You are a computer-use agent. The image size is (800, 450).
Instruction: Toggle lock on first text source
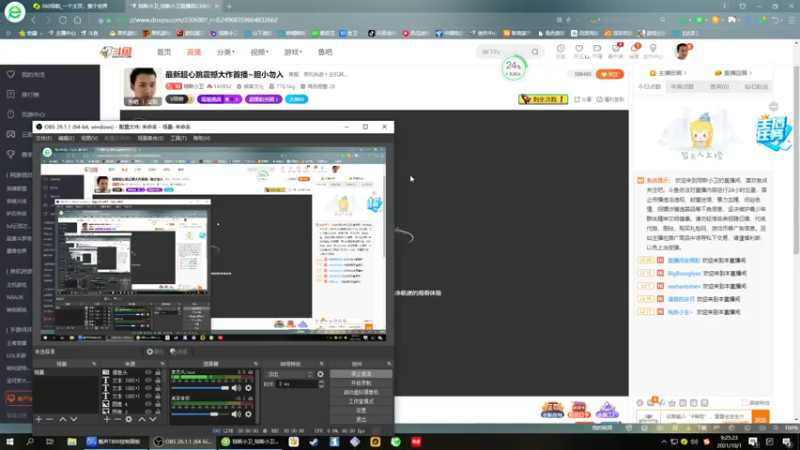(158, 380)
